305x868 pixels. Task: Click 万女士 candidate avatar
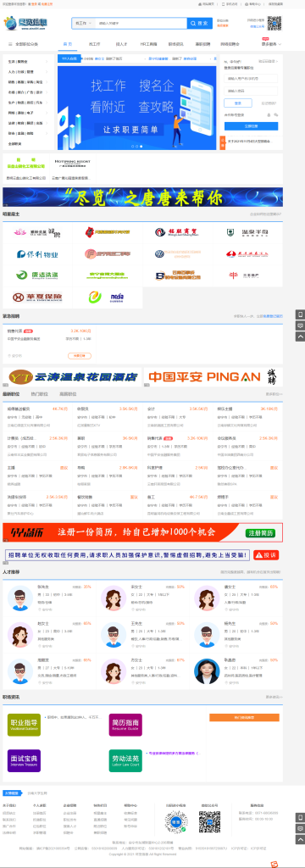(x=113, y=671)
